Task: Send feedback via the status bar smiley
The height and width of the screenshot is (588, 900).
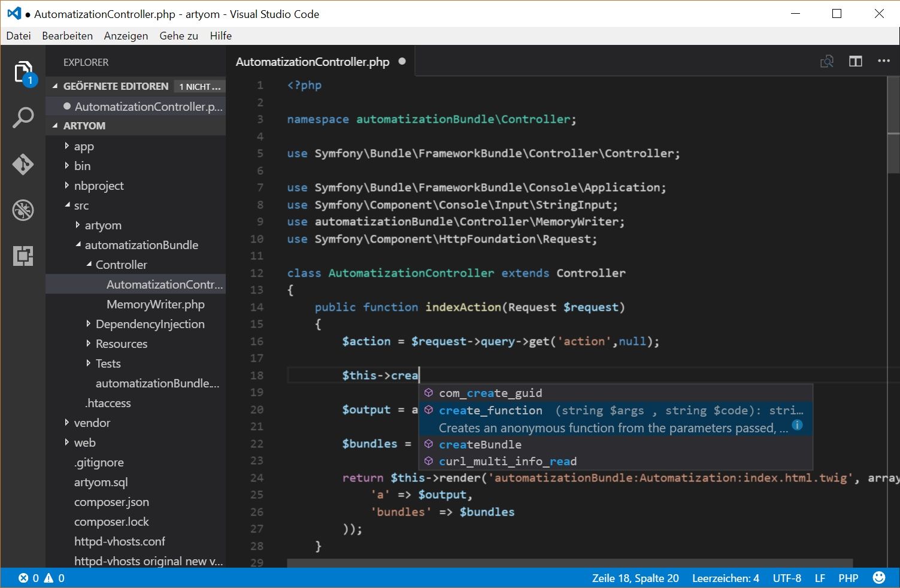Action: (879, 577)
